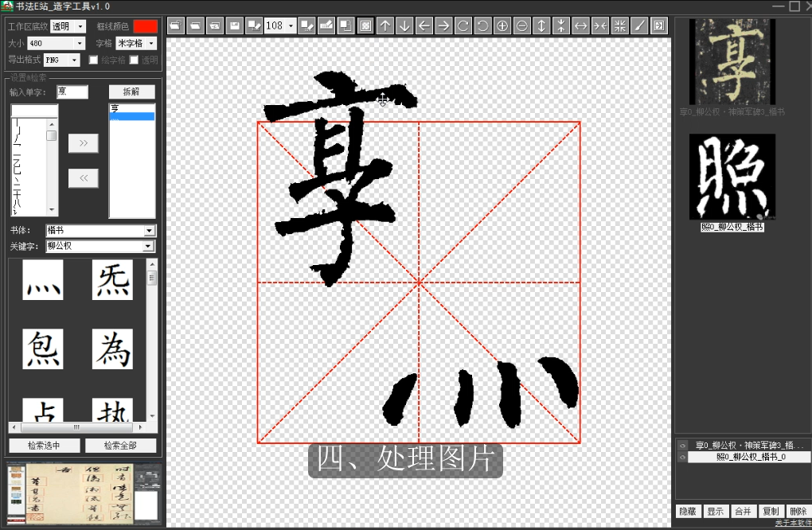Click the 拆解 button
Screen dimensions: 812x530
131,92
